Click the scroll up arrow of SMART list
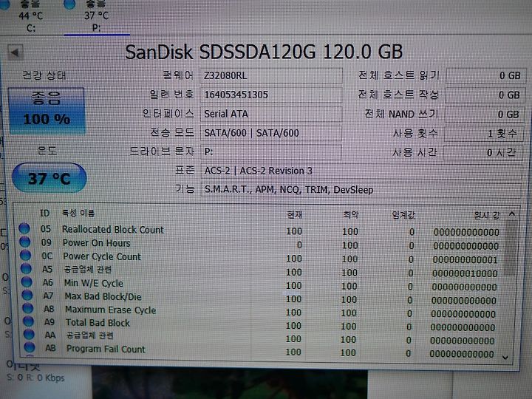The image size is (532, 399). 512,214
